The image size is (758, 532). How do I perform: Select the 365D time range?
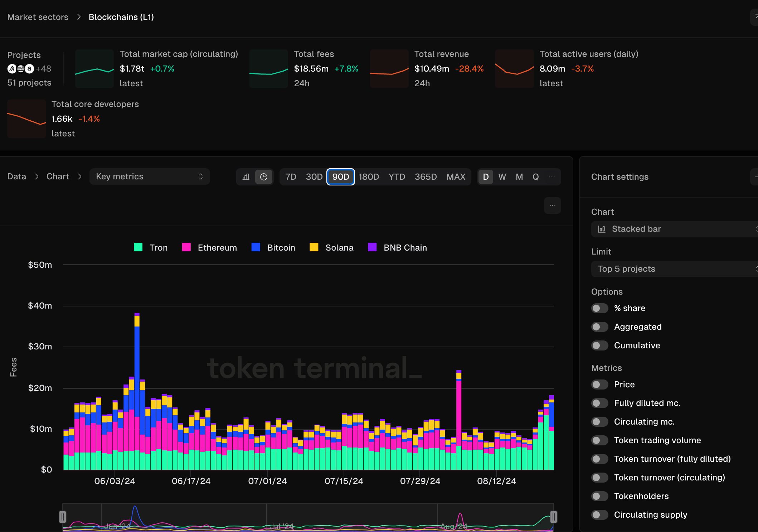pyautogui.click(x=426, y=177)
